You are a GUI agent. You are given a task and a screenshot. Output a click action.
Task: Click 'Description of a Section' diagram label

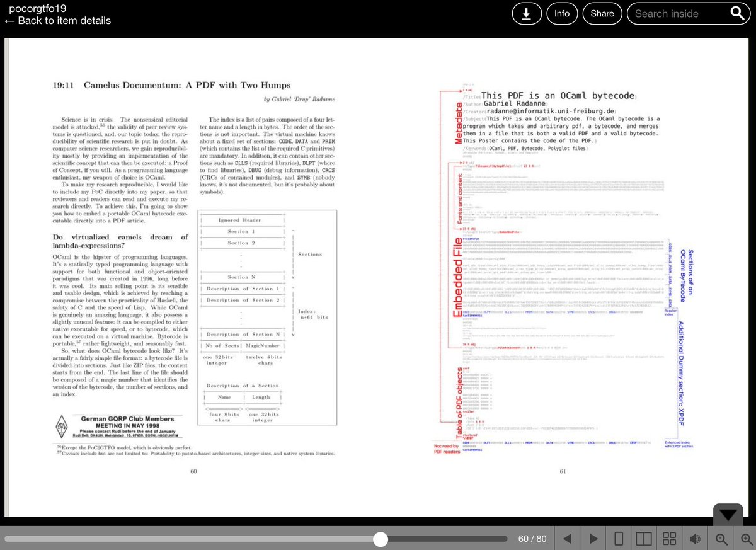243,386
